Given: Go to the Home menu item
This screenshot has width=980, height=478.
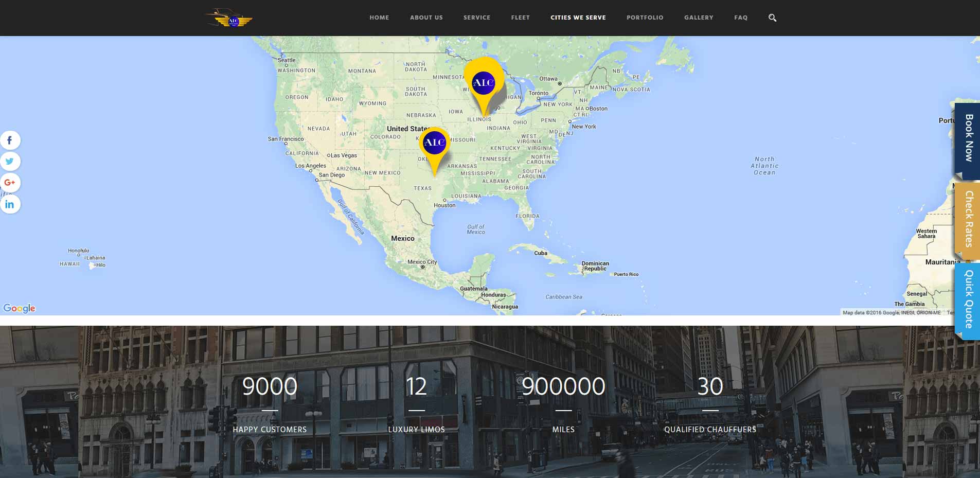Looking at the screenshot, I should pyautogui.click(x=379, y=17).
